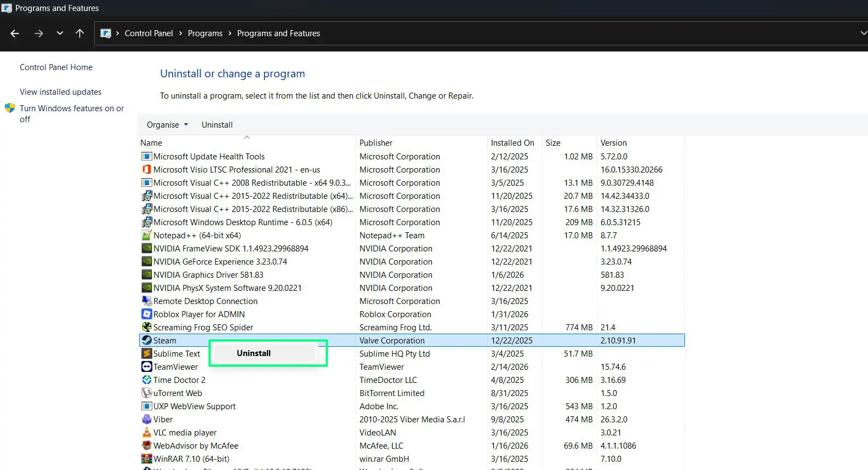The width and height of the screenshot is (868, 470).
Task: Sort list by Publisher column header
Action: (x=421, y=142)
